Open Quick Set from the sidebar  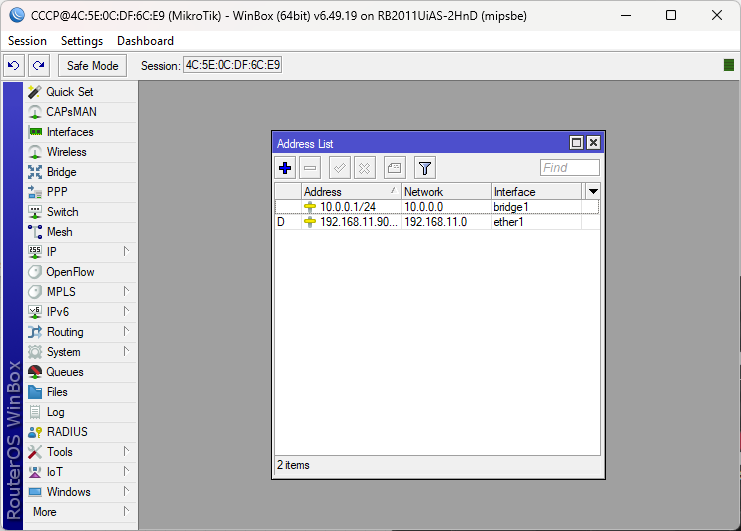(80, 92)
